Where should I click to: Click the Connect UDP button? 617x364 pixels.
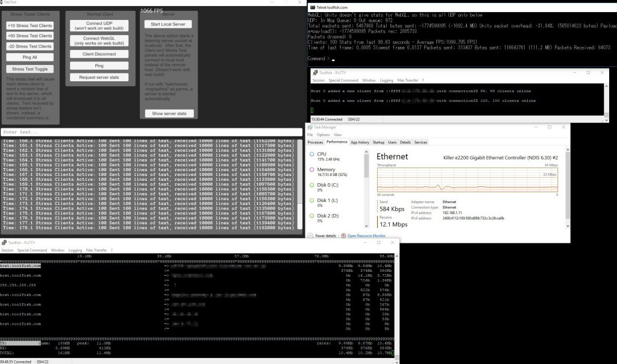[x=99, y=25]
